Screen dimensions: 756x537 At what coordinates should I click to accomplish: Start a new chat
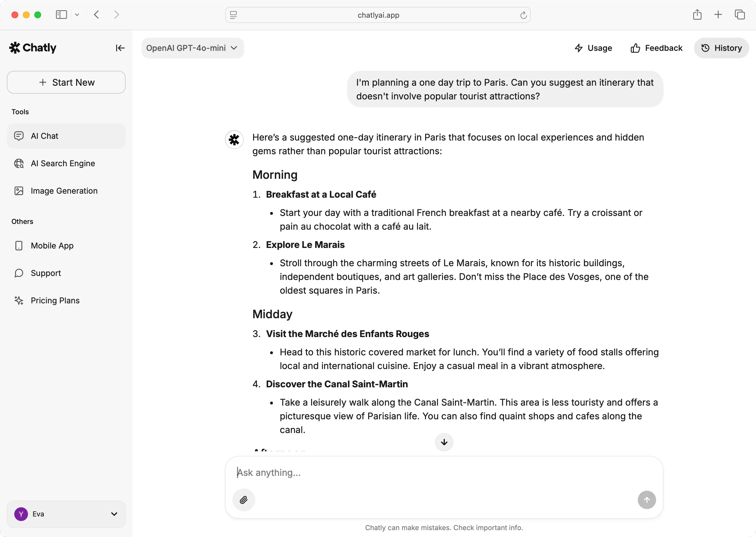pyautogui.click(x=66, y=82)
